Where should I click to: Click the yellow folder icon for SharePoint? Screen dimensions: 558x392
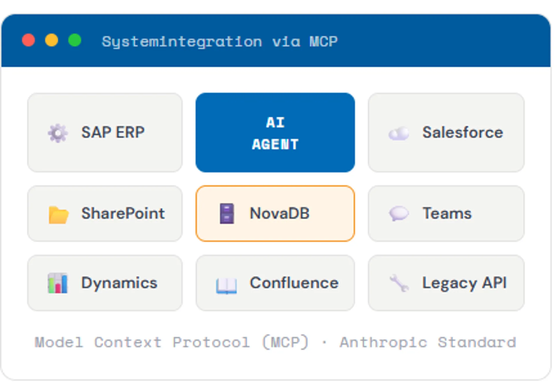[58, 215]
